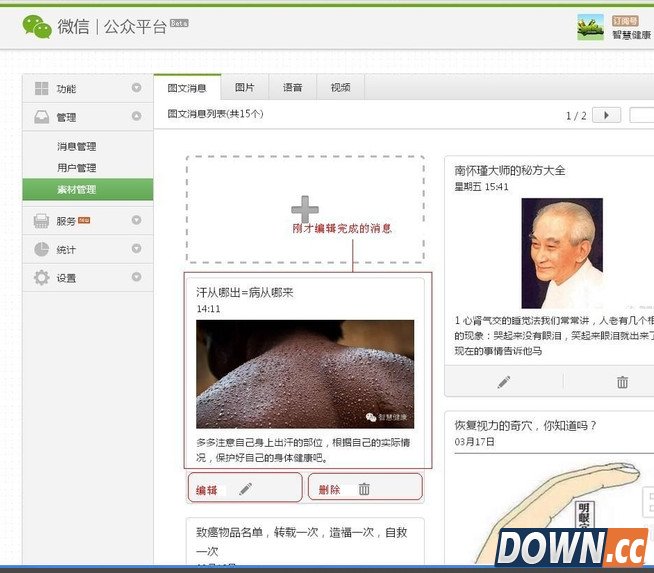Viewport: 654px width, 573px height.
Task: Click plus icon to add new message
Action: (x=305, y=209)
